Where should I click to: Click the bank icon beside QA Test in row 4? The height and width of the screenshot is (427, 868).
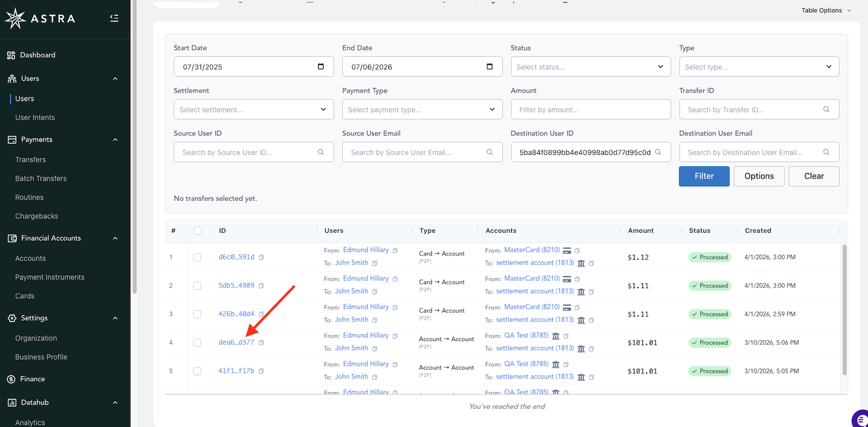[556, 336]
